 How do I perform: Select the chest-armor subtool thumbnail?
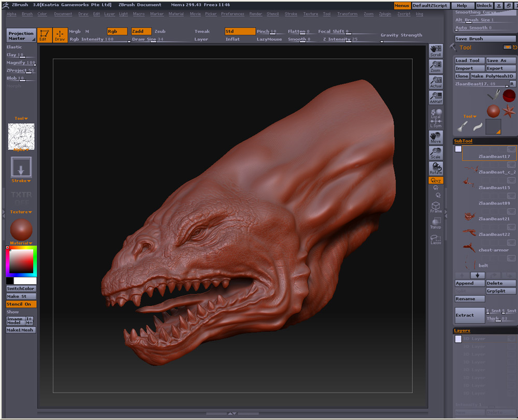click(469, 248)
